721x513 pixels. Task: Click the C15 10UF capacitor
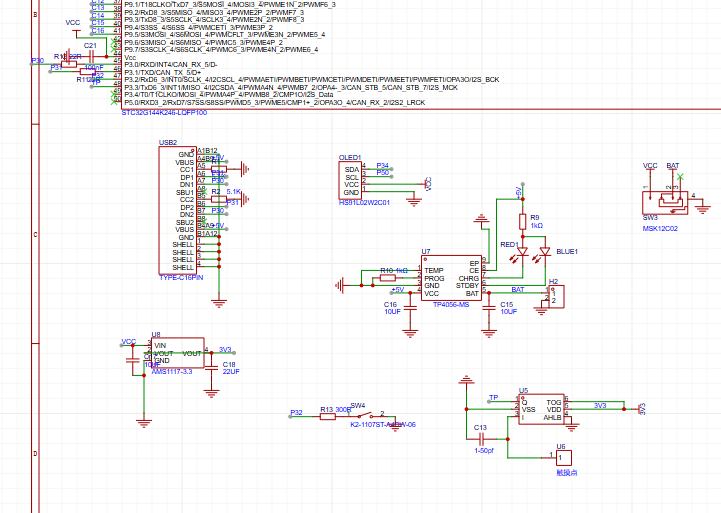coord(488,308)
